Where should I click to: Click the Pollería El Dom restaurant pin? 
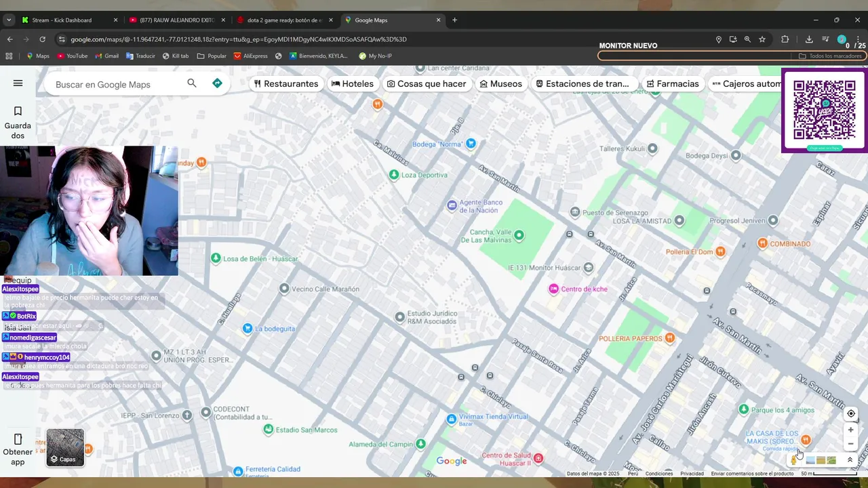[720, 251]
